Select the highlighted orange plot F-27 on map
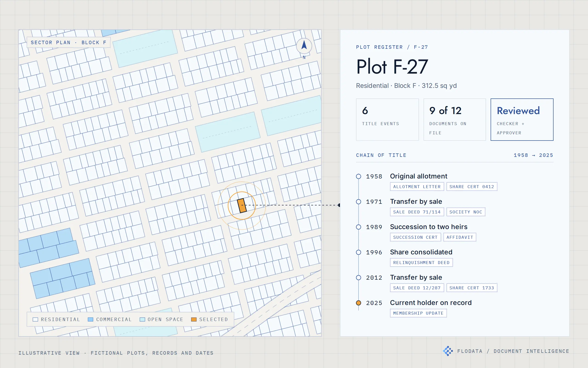The height and width of the screenshot is (368, 588). [242, 206]
